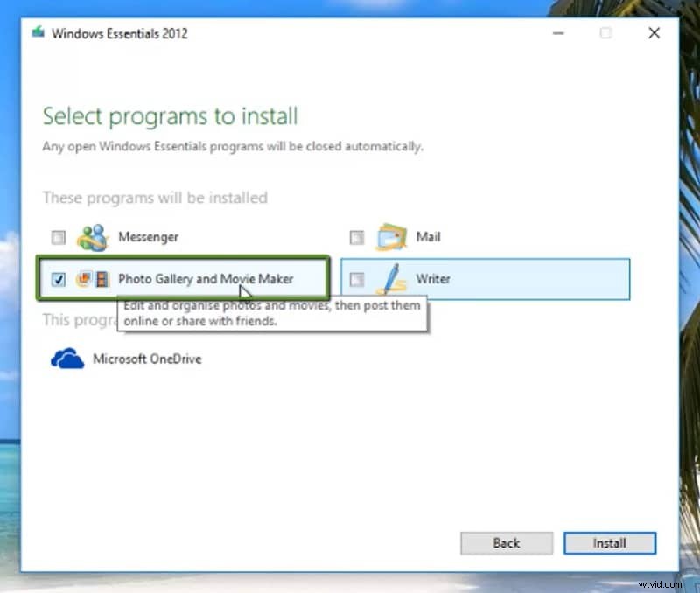700x593 pixels.
Task: Click the Movie Maker filmstrip icon
Action: tap(102, 279)
